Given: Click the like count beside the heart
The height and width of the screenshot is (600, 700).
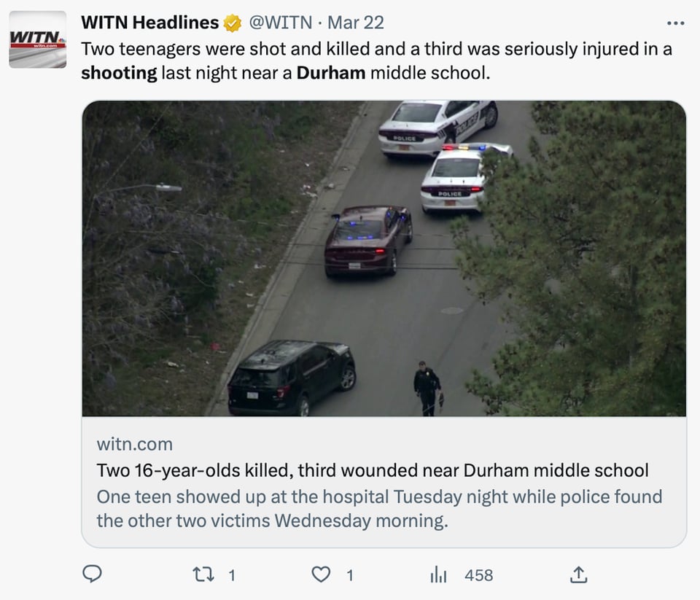Looking at the screenshot, I should (350, 575).
